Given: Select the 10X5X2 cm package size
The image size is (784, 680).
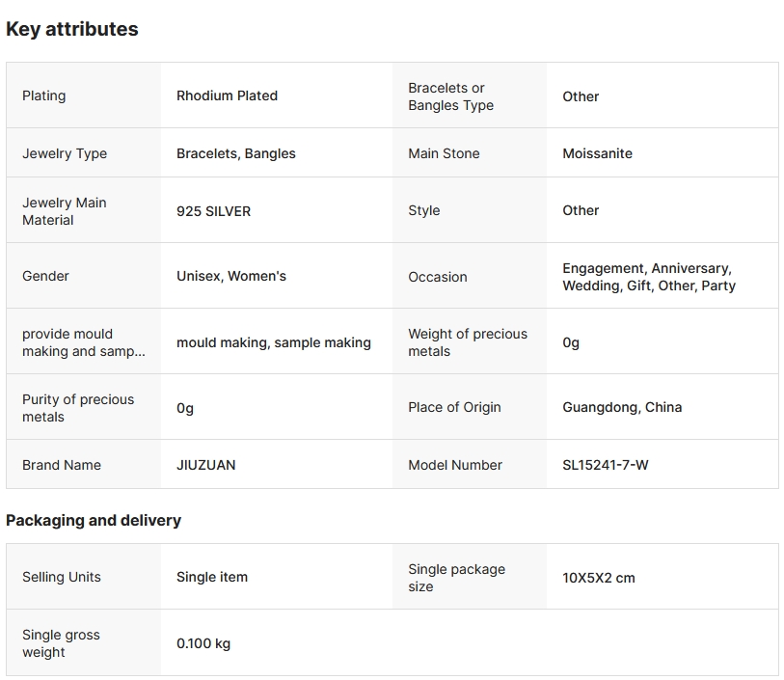Looking at the screenshot, I should [599, 578].
